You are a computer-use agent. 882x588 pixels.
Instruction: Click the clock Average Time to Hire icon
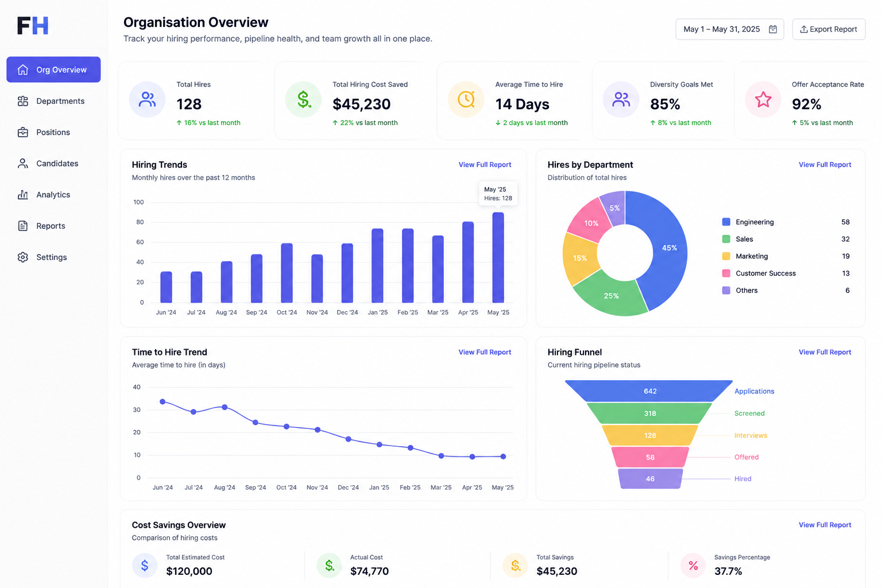click(x=466, y=99)
